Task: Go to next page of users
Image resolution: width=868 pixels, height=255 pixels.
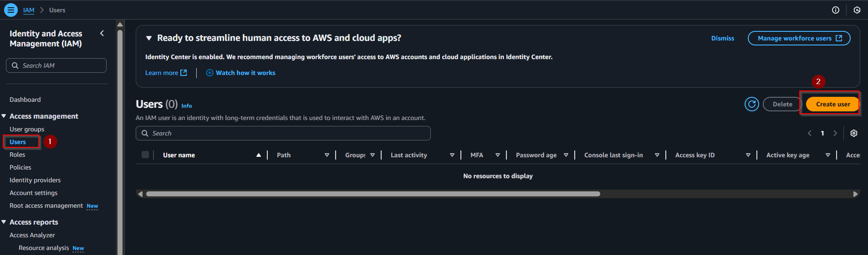Action: click(835, 133)
